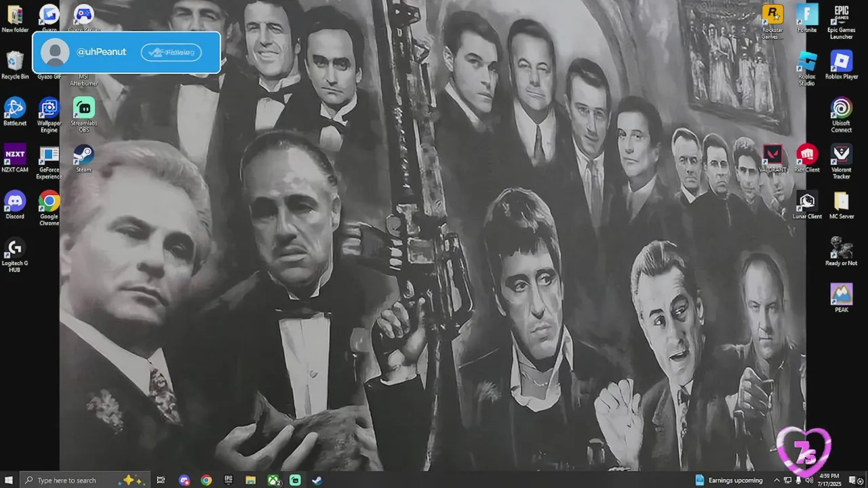
Task: Open Steam from the taskbar
Action: point(317,480)
